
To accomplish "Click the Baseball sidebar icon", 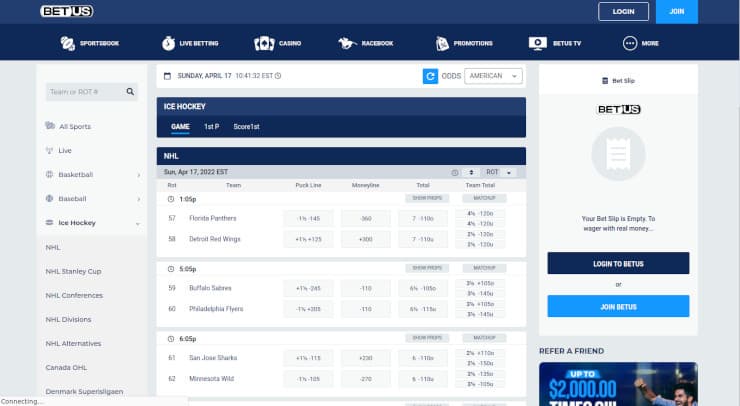I will [x=49, y=199].
